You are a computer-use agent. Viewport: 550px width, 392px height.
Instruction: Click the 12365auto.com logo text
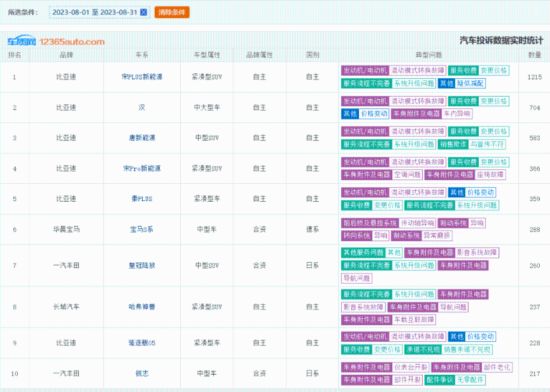point(72,42)
